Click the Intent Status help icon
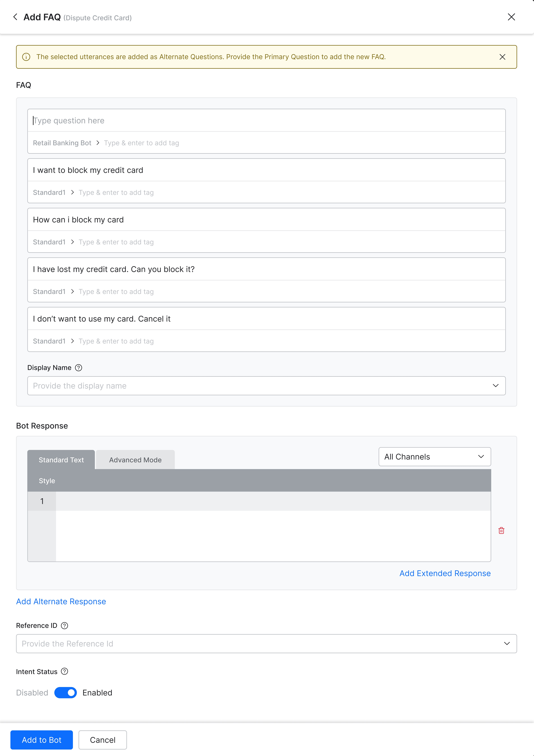Image resolution: width=534 pixels, height=756 pixels. pos(64,672)
